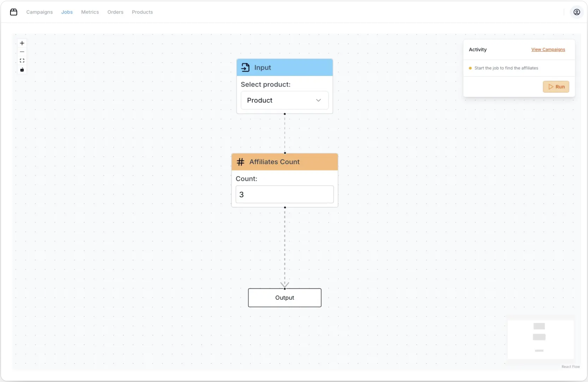
Task: Open the Campaigns tab
Action: (40, 12)
